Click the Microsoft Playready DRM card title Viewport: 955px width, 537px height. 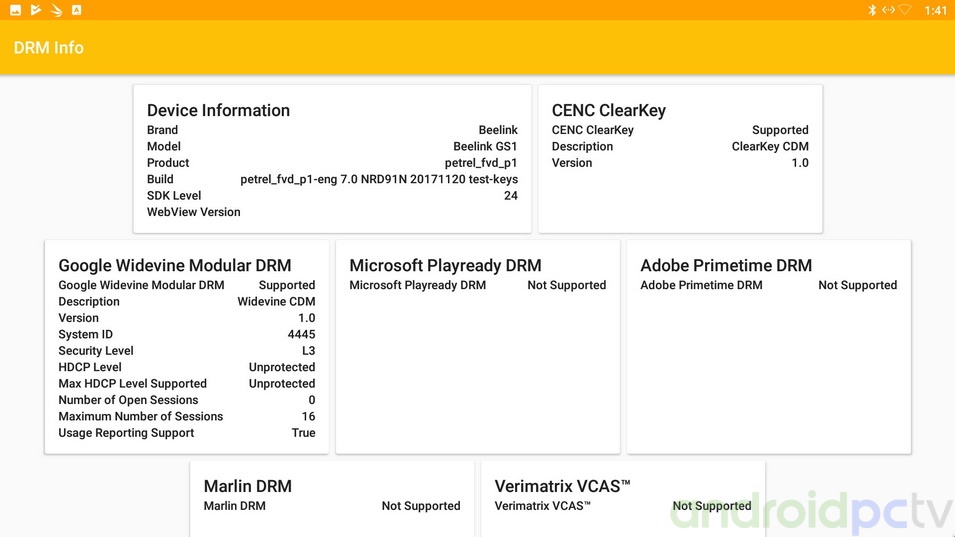pos(445,265)
